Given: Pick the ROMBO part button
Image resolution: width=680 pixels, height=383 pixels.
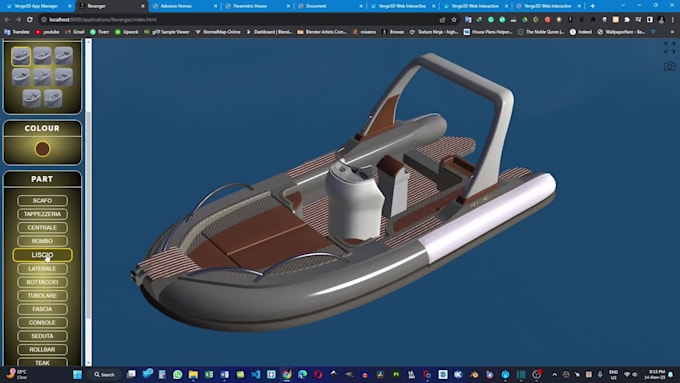Looking at the screenshot, I should click(x=42, y=241).
